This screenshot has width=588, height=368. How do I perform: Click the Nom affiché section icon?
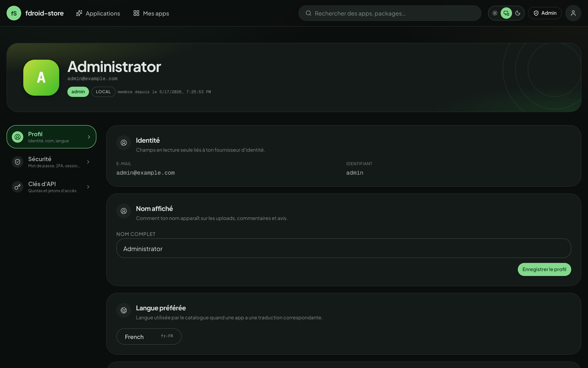[x=124, y=211]
